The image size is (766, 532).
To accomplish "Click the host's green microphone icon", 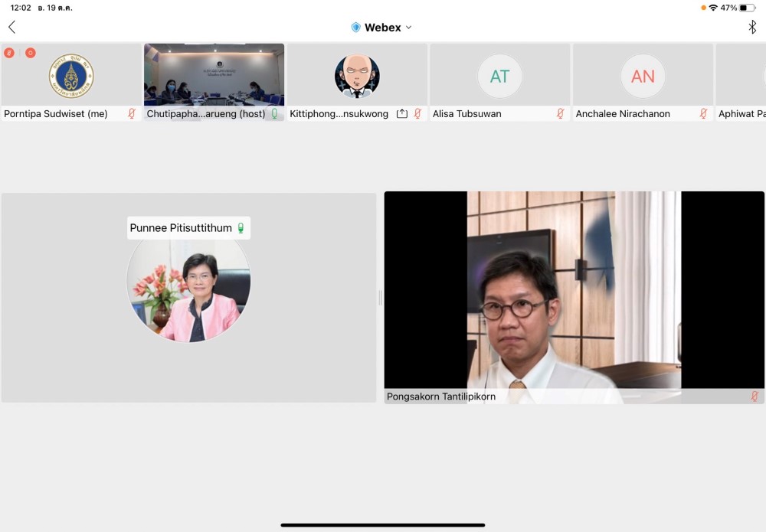I will click(274, 114).
